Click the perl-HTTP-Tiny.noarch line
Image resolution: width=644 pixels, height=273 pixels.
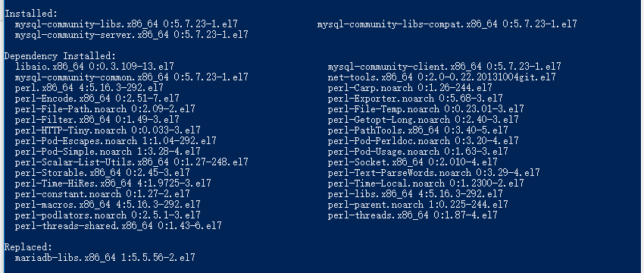click(108, 130)
